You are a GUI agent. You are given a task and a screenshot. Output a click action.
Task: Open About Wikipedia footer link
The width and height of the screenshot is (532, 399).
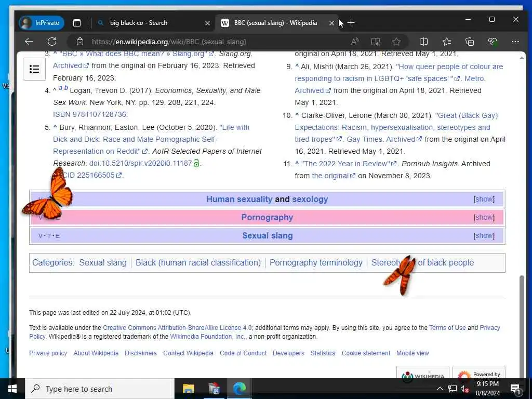point(96,353)
